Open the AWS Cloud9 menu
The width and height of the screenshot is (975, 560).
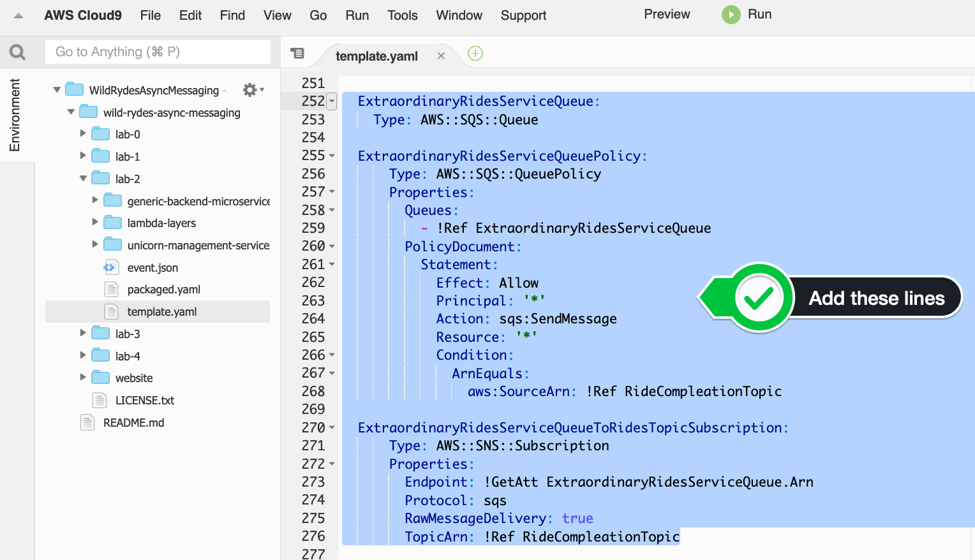pyautogui.click(x=83, y=15)
